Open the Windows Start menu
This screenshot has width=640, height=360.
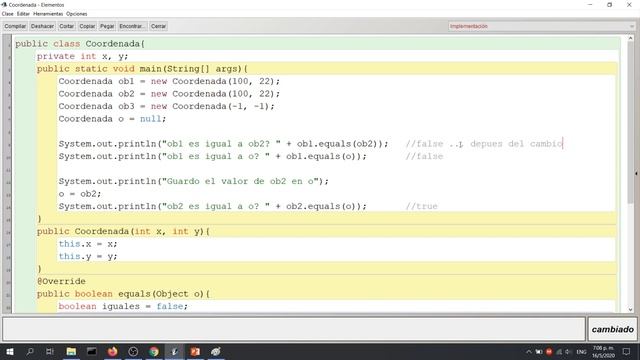10,351
